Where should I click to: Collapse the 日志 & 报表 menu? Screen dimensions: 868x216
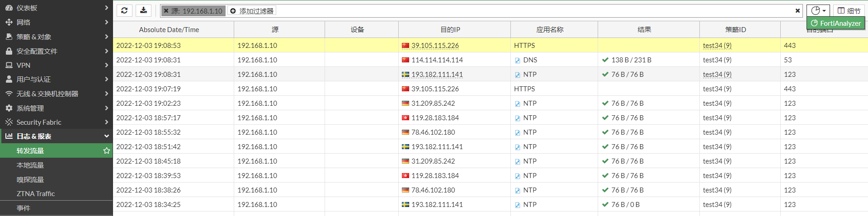[107, 136]
